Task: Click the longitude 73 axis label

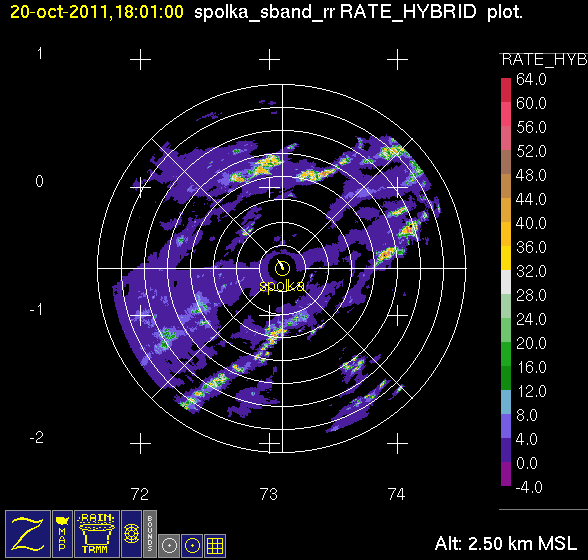Action: [x=268, y=494]
